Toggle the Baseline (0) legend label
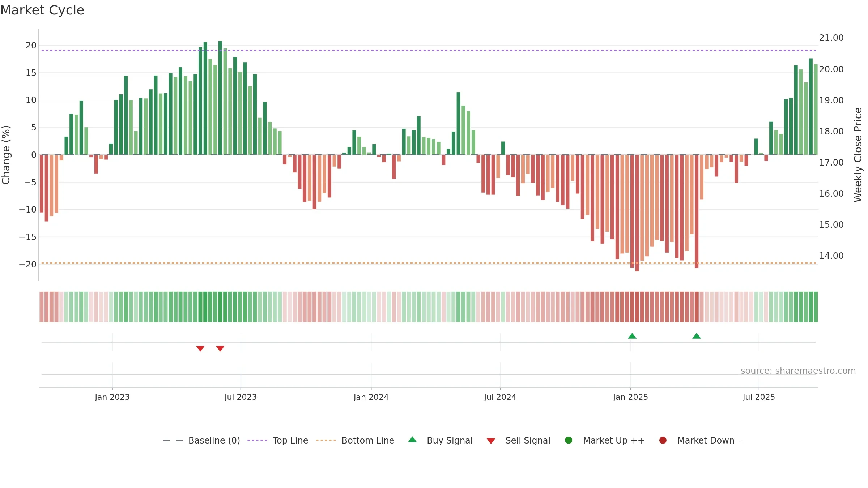The width and height of the screenshot is (868, 488). [214, 441]
